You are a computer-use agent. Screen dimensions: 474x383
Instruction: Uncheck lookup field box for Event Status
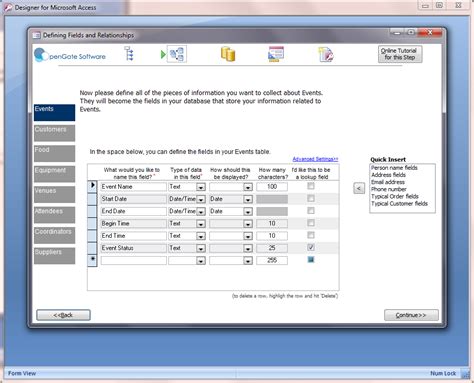point(311,247)
